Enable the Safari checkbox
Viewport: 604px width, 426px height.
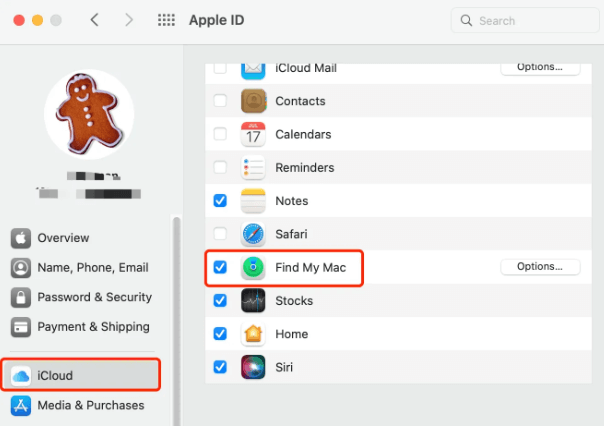[221, 234]
